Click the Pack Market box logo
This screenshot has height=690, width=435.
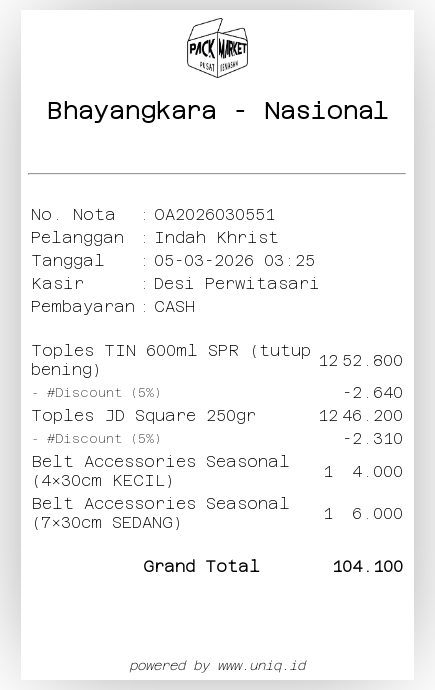[217, 48]
